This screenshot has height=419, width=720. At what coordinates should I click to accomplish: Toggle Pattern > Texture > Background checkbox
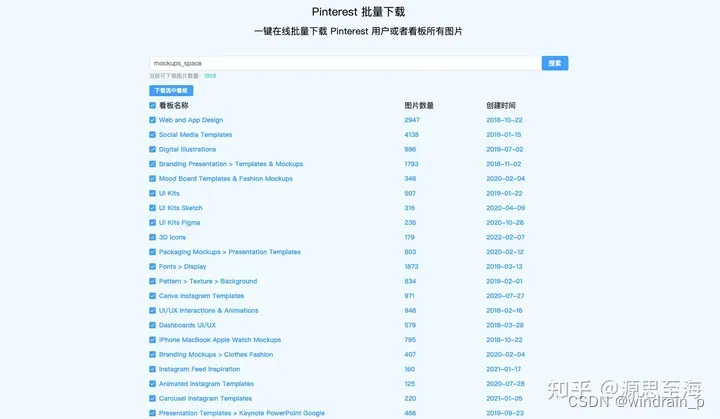point(152,281)
